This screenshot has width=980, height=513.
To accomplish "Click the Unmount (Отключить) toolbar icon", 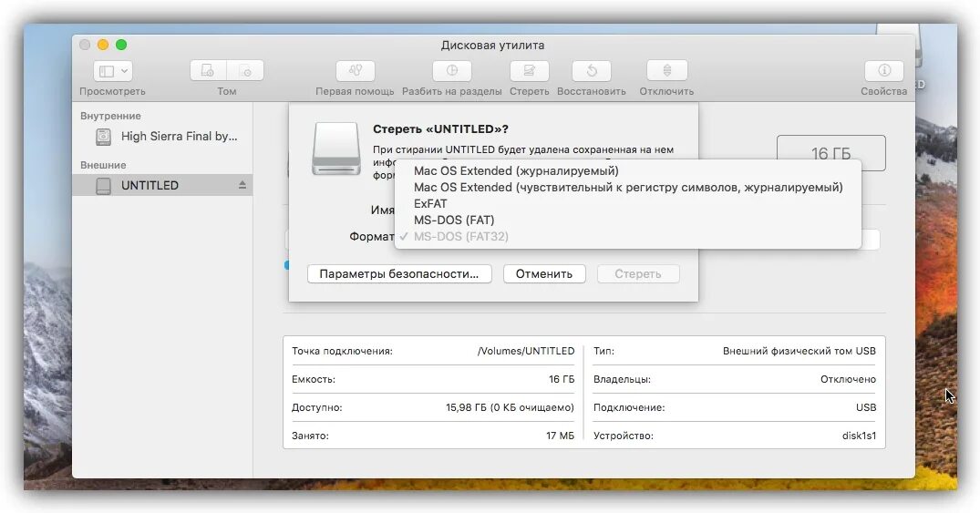I will [x=667, y=71].
